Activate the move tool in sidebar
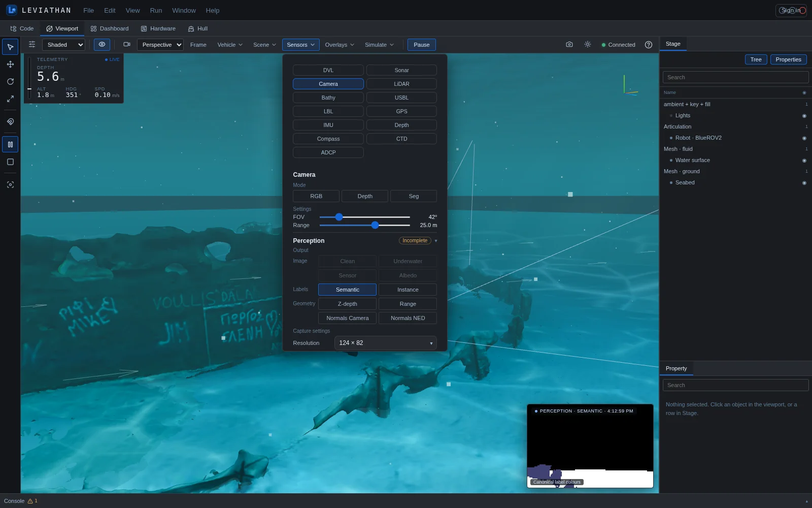This screenshot has width=812, height=508. point(10,65)
